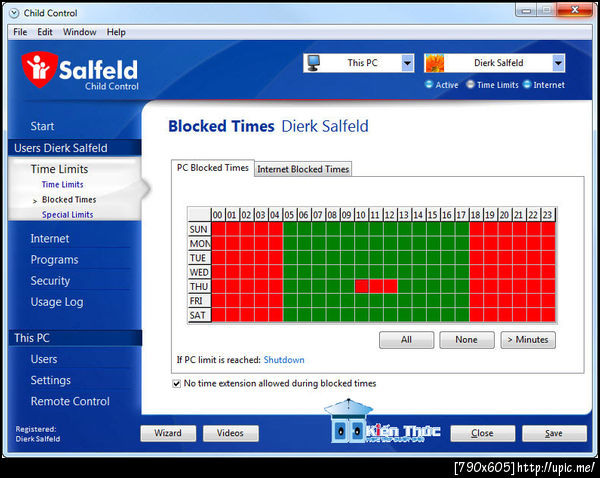
Task: Click the 'If PC limit is reached:' label
Action: click(218, 360)
